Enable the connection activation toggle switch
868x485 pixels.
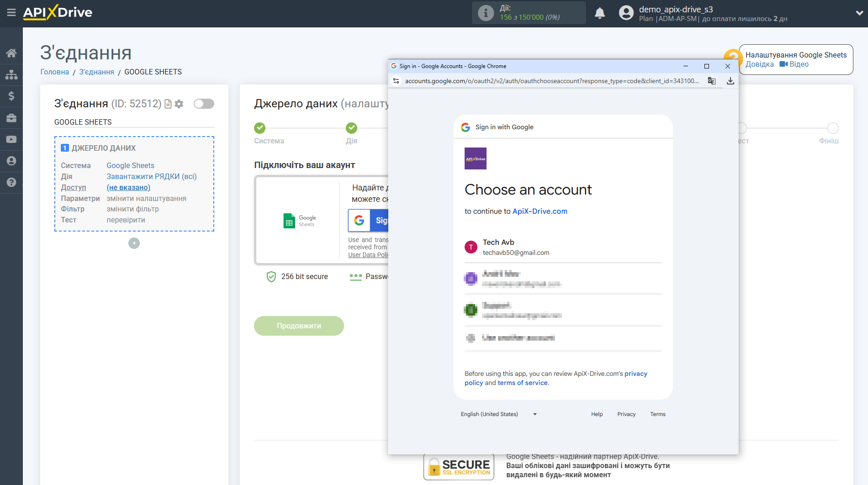point(204,104)
